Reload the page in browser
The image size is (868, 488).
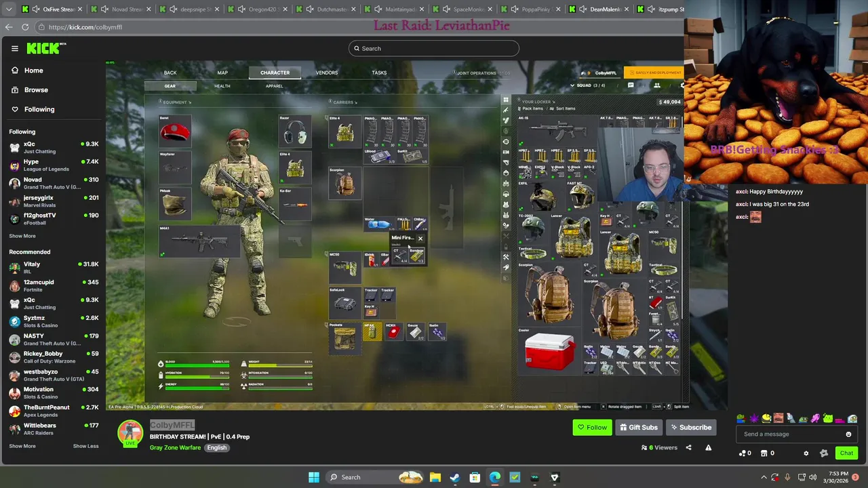25,27
